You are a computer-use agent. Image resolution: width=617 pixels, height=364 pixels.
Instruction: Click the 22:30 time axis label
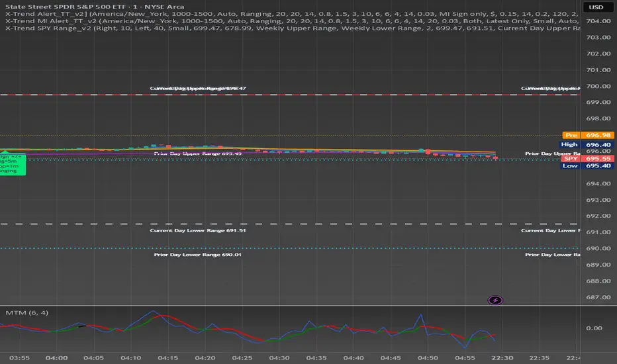pos(502,357)
